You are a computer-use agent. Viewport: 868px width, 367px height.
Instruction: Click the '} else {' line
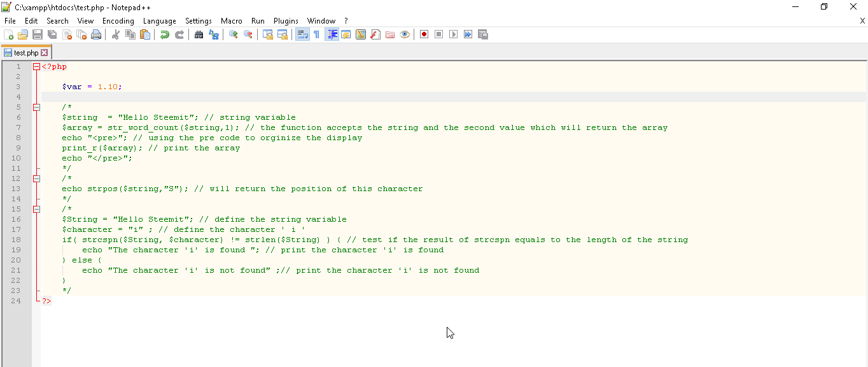click(82, 260)
